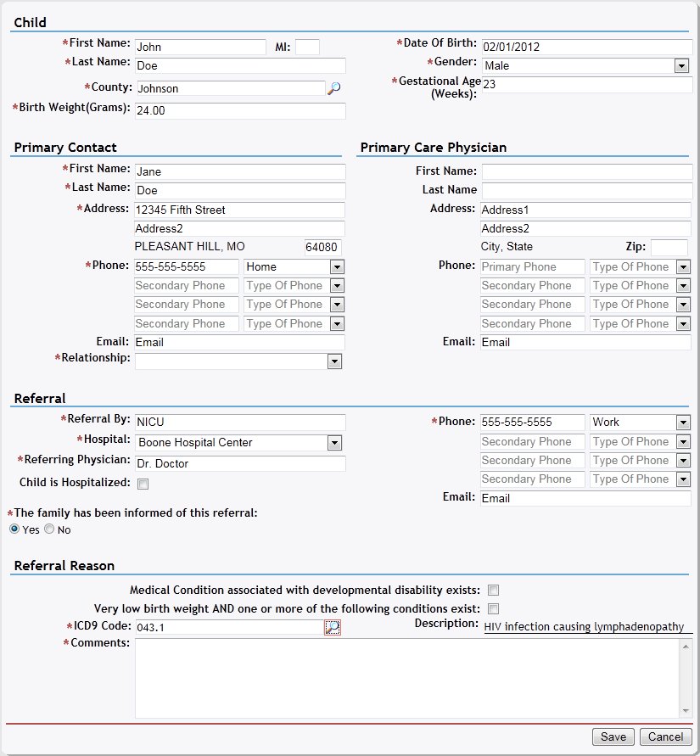This screenshot has height=756, width=700.
Task: Click the Date Of Birth field
Action: (585, 47)
